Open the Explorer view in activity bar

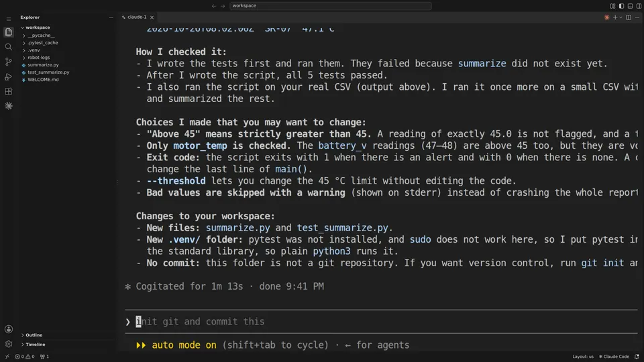(x=9, y=32)
